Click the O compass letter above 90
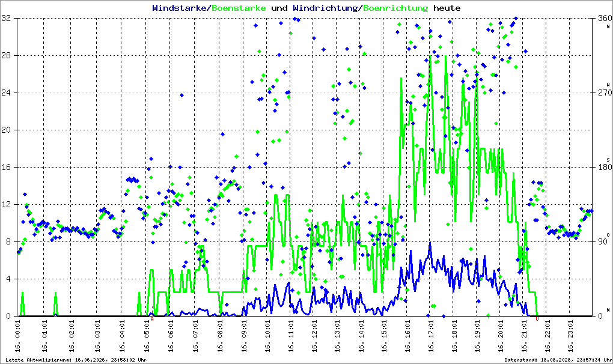Screen dimensions: 613x364 pos(608,235)
